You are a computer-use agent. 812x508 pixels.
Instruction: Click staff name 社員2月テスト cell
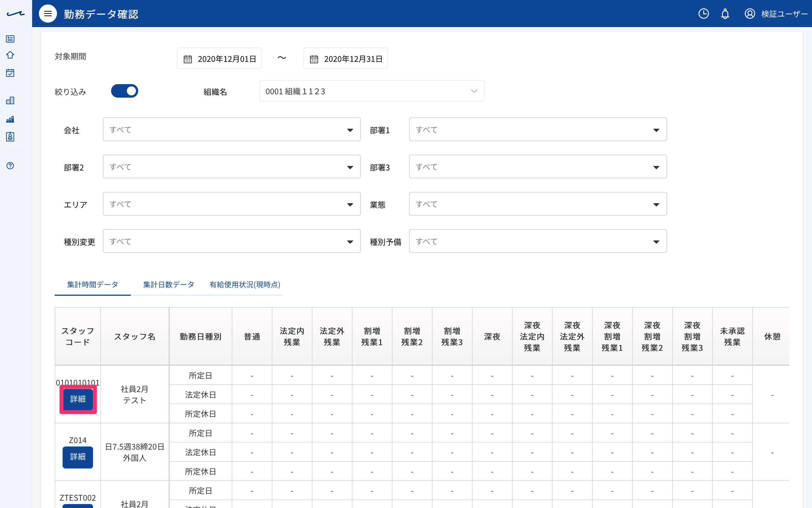(134, 395)
